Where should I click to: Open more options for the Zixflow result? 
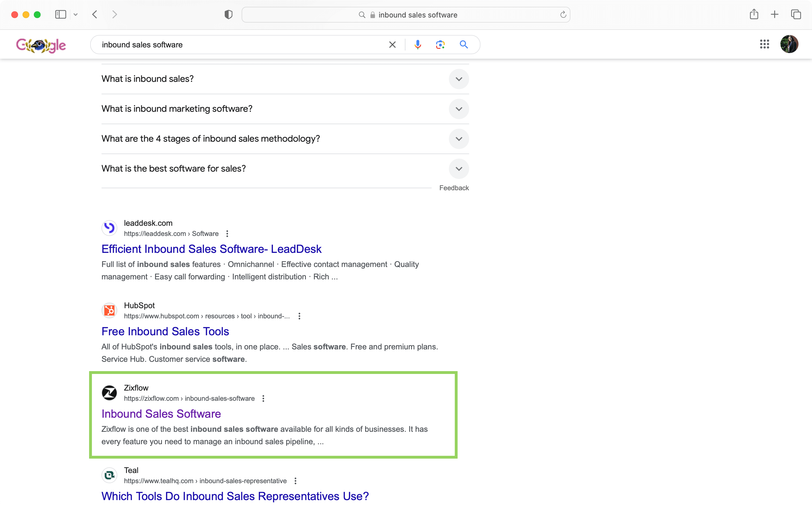pyautogui.click(x=263, y=398)
